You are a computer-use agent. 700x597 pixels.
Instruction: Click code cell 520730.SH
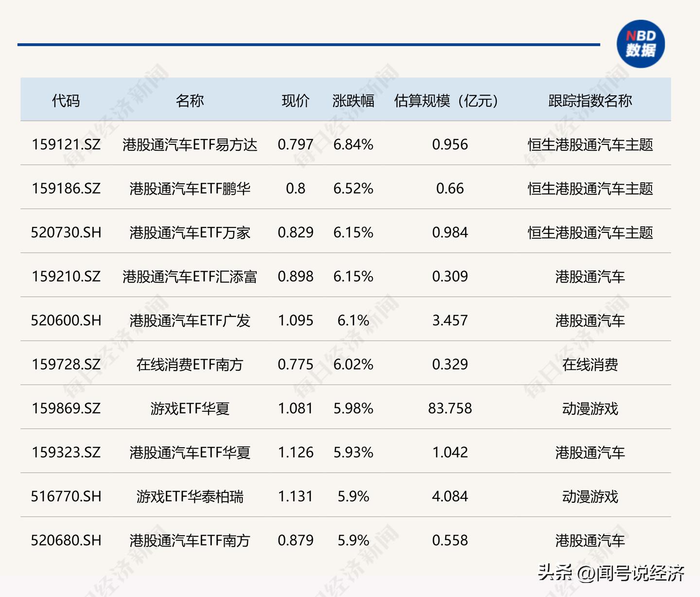coord(66,232)
